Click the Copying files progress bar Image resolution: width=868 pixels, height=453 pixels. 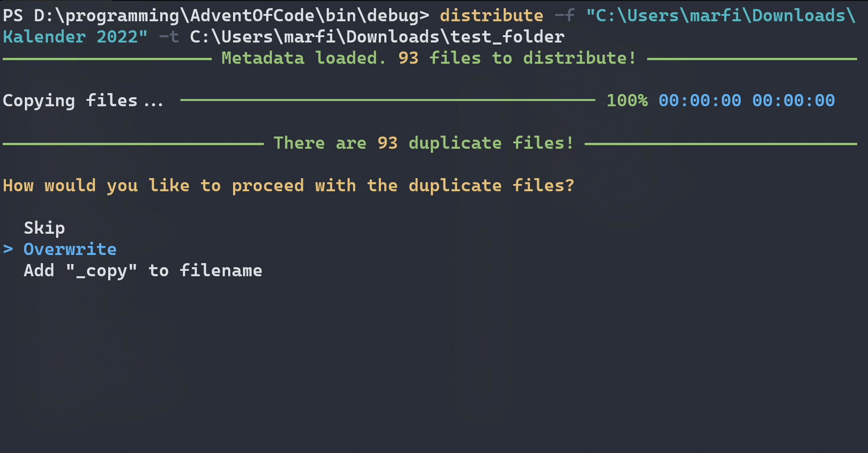(387, 100)
